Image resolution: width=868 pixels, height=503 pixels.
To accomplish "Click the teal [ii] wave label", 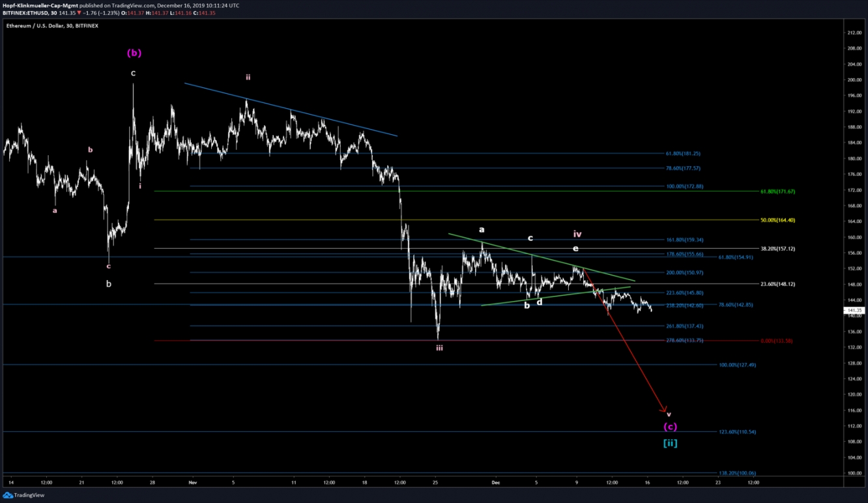I will click(x=670, y=443).
